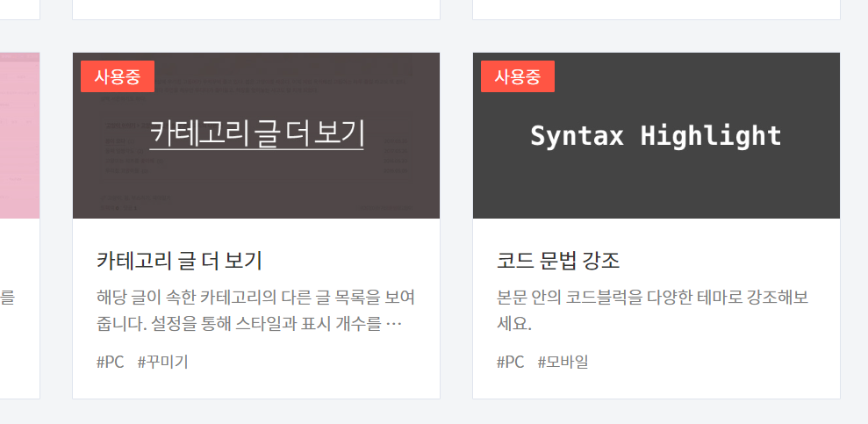Select the 카테고리 글 더 보기 card title
Image resolution: width=868 pixels, height=424 pixels.
[x=179, y=261]
